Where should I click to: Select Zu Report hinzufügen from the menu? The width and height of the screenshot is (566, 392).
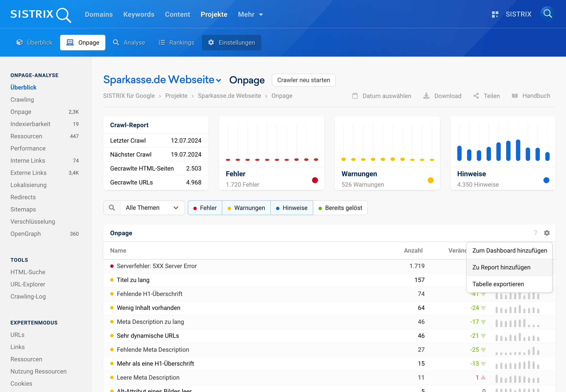click(509, 267)
